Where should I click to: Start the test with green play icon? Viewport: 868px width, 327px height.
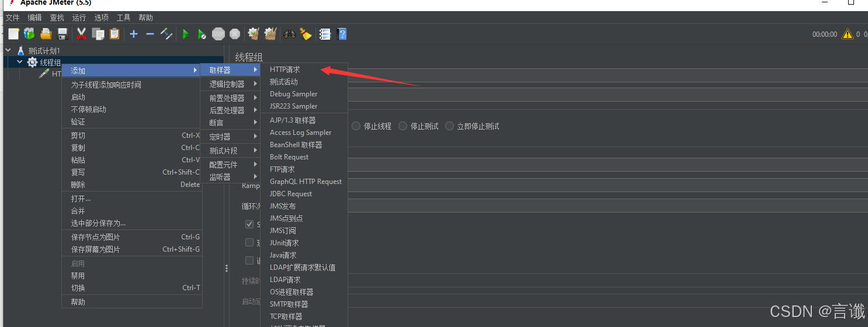coord(186,34)
